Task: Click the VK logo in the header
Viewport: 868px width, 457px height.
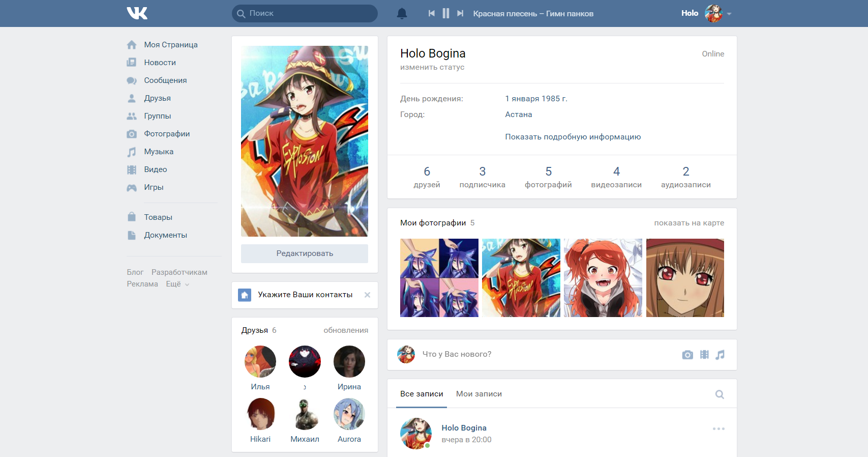Action: tap(137, 13)
